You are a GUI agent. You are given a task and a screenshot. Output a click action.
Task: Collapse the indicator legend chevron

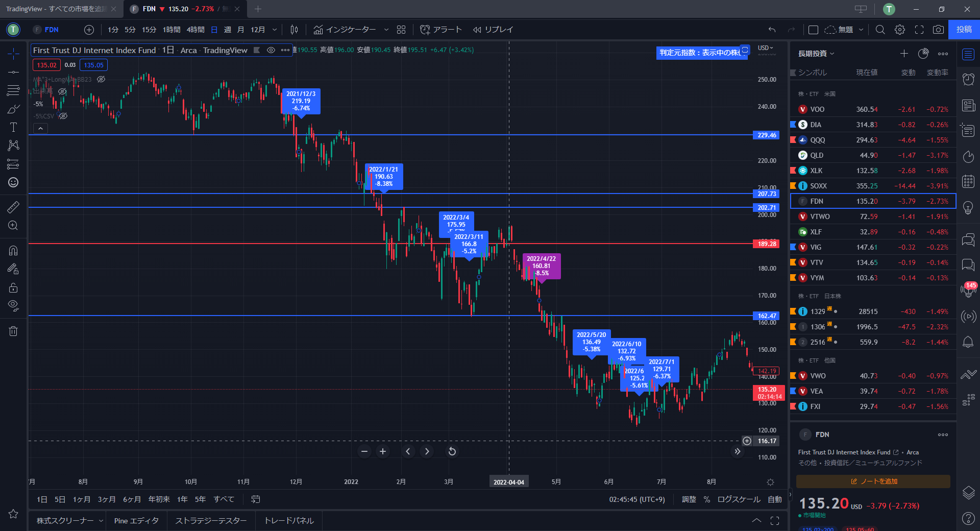pyautogui.click(x=40, y=129)
